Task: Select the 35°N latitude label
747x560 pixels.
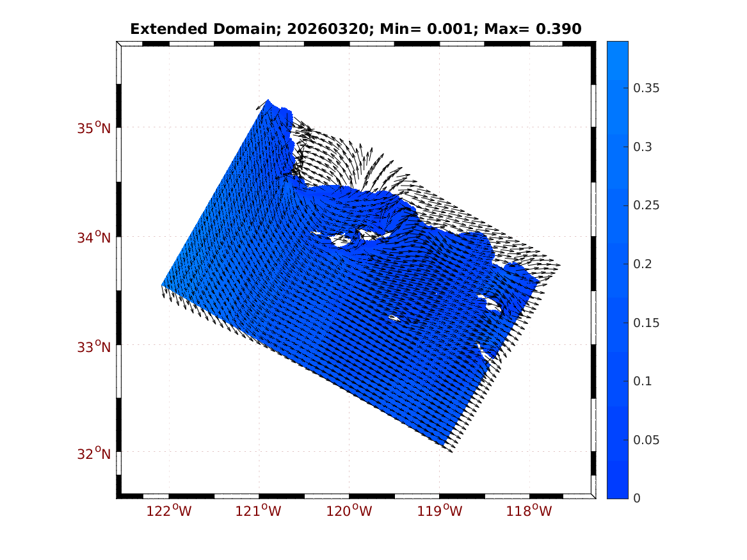Action: coord(94,128)
